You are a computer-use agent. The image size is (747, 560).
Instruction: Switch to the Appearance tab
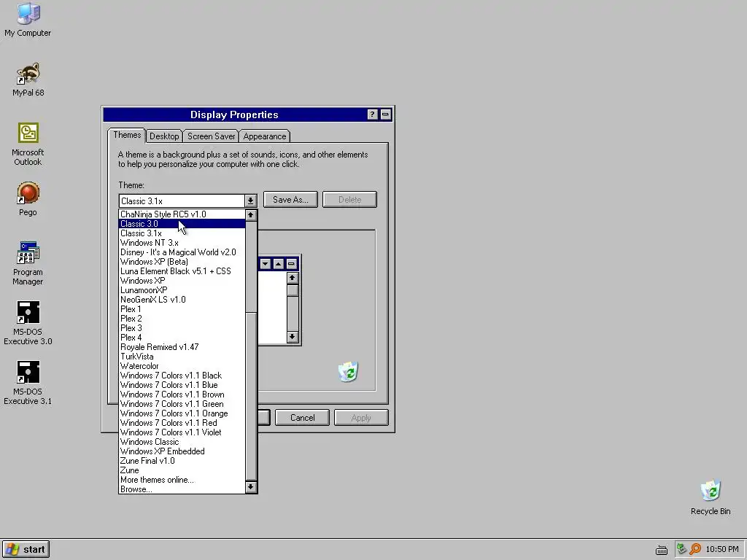pyautogui.click(x=264, y=136)
